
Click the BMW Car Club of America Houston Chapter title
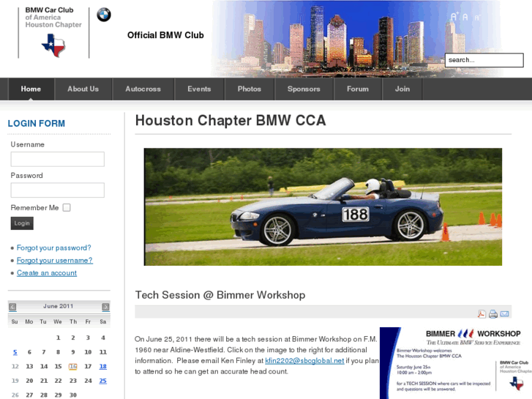coord(53,18)
